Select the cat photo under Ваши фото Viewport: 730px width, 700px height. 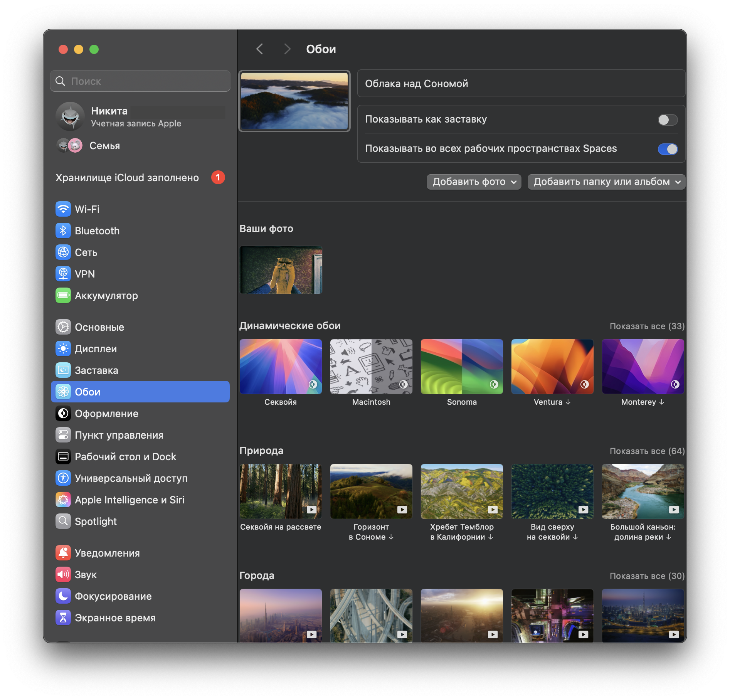pyautogui.click(x=281, y=270)
